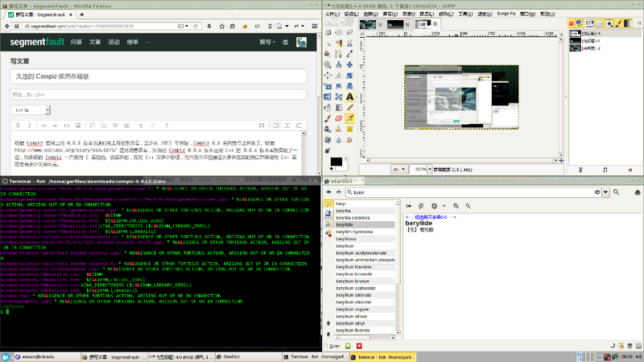644x362 pixels.
Task: Click the editor help question mark
Action: (x=167, y=125)
